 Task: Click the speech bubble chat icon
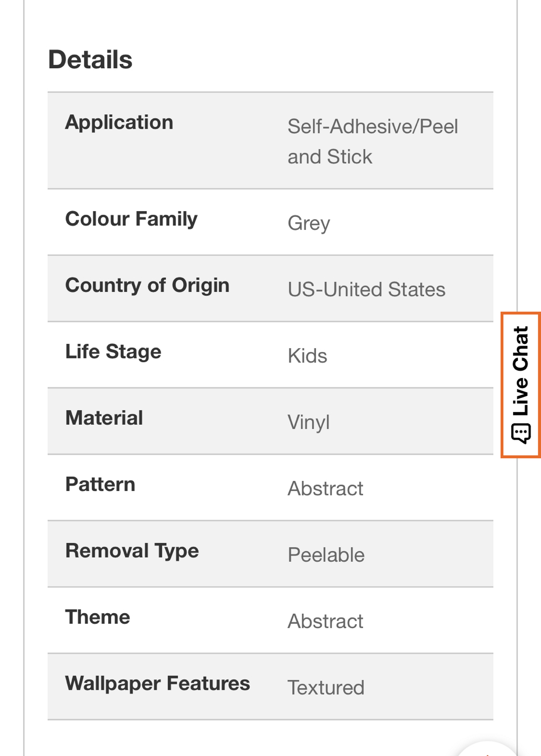(521, 434)
